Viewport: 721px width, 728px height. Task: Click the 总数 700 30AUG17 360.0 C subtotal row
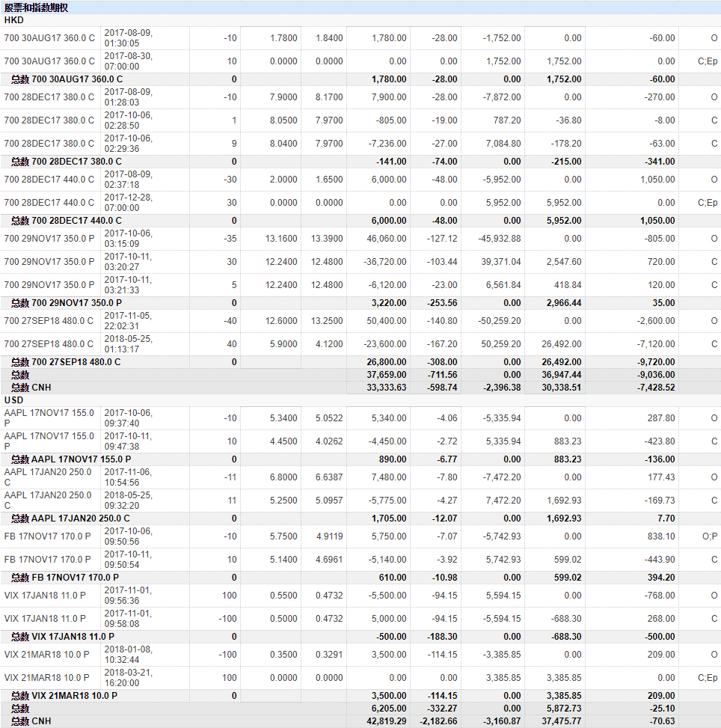coord(360,79)
